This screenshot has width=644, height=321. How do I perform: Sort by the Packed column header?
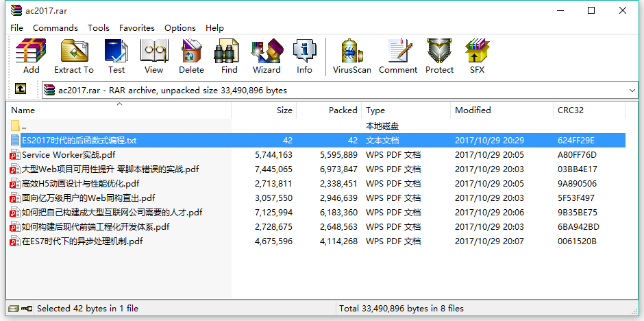(329, 110)
